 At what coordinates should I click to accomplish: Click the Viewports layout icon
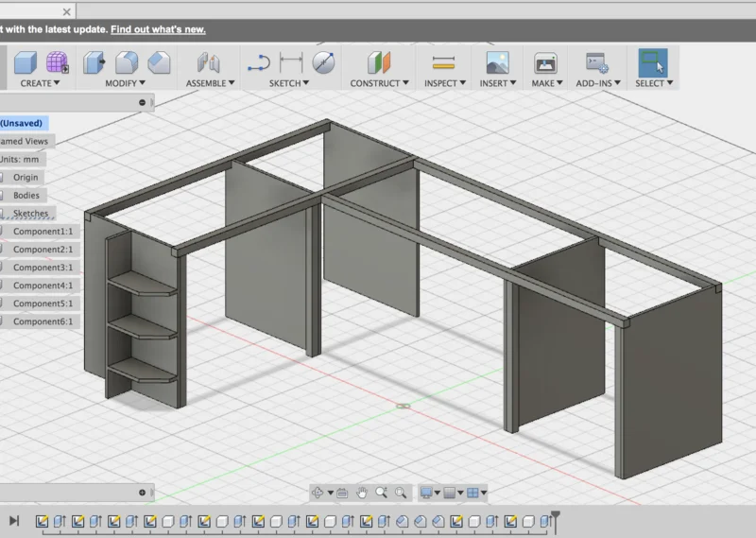[x=473, y=493]
